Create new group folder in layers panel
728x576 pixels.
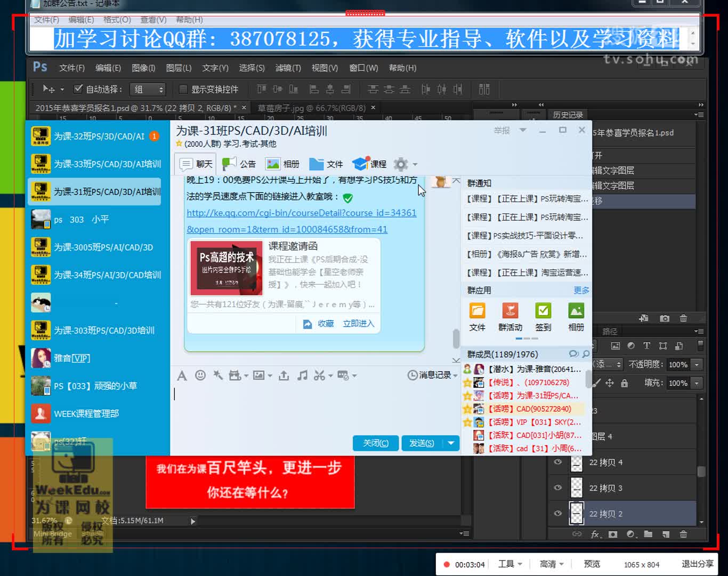coord(648,534)
